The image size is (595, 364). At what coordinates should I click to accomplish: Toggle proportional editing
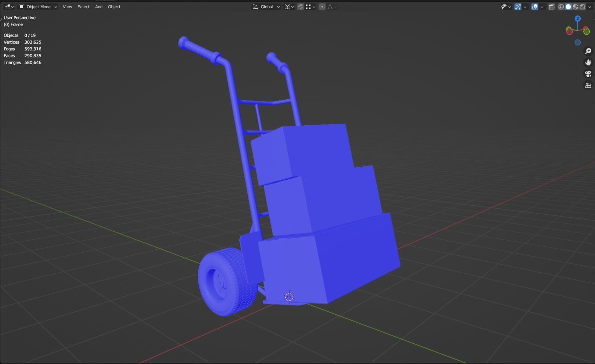pyautogui.click(x=322, y=7)
